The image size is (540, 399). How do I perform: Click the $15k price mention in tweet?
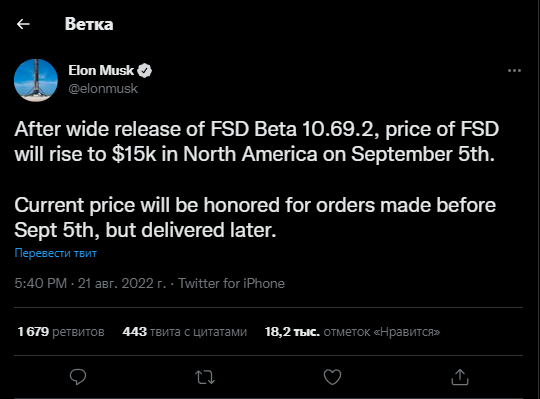(134, 154)
